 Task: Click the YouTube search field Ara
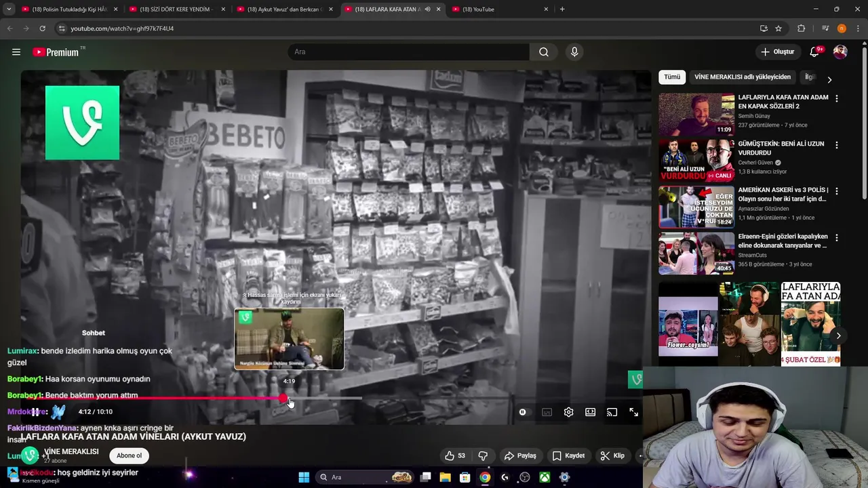[x=409, y=52]
